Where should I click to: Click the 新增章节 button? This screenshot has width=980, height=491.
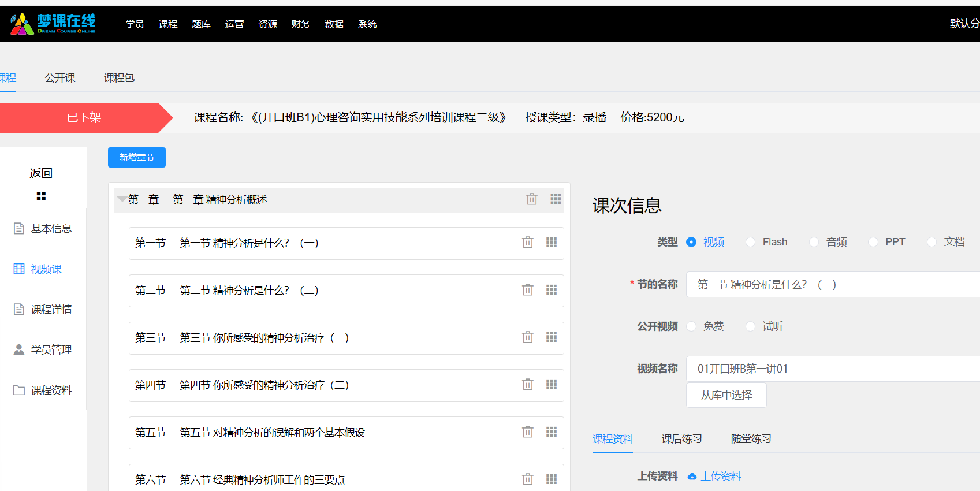137,157
